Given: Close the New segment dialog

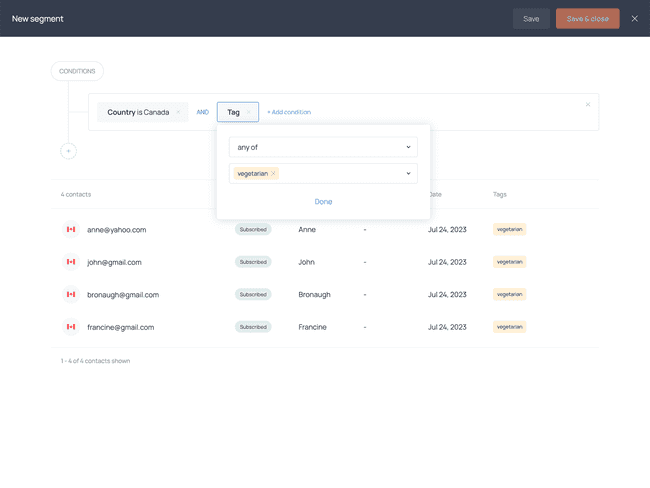Looking at the screenshot, I should pos(634,18).
